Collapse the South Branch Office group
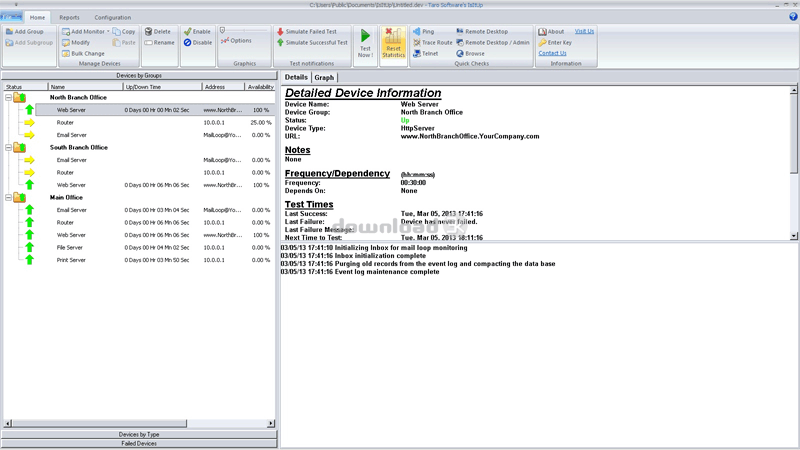 [x=7, y=147]
